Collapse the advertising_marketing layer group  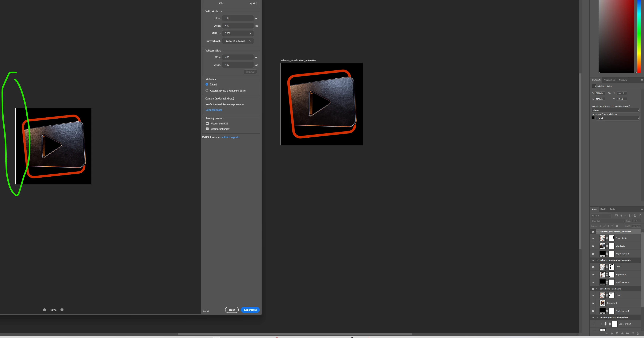coord(597,289)
